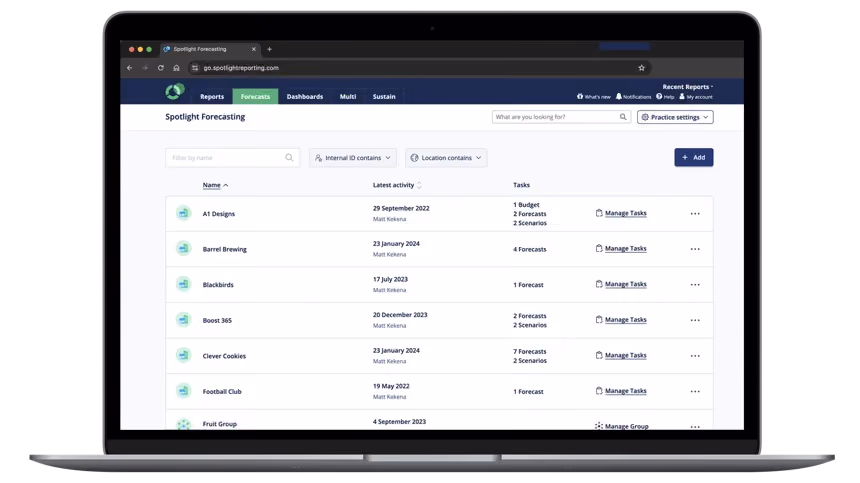Select '7 Forecasts' in Clever Cookies row

530,351
